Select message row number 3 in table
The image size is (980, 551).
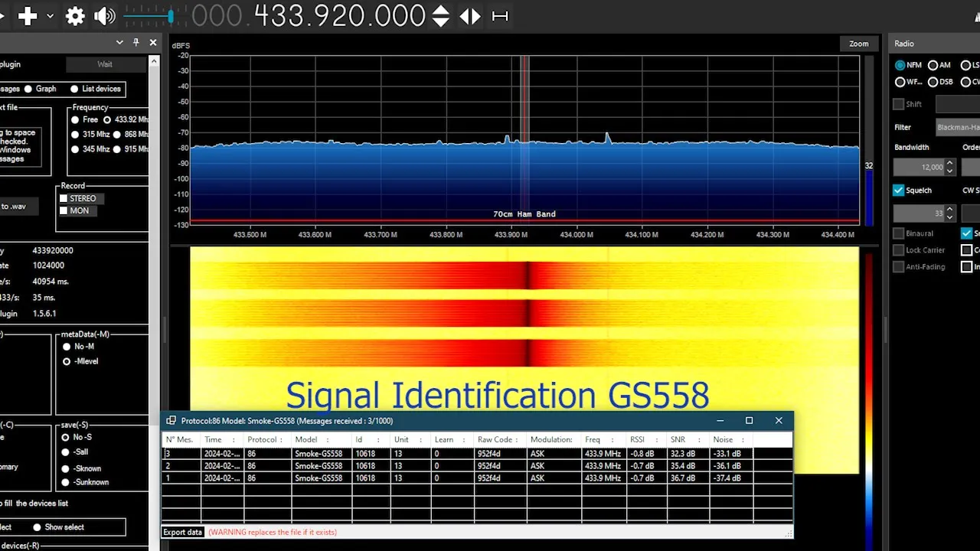477,453
